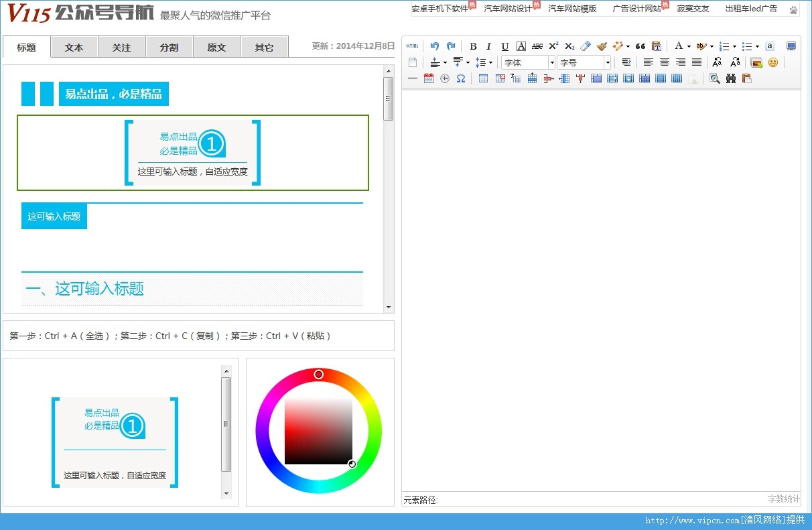
Task: Click the eraser clear-format icon
Action: click(x=586, y=46)
